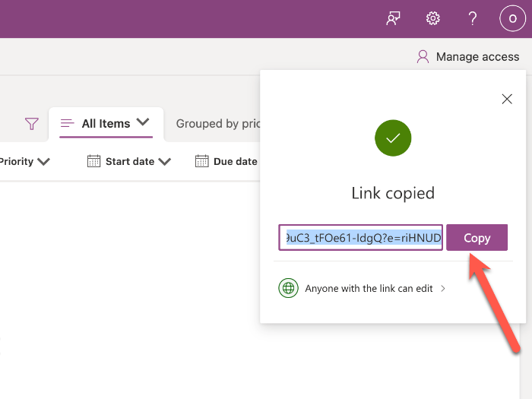Click the Due date column header
Viewport: 532px width, 399px height.
pos(235,161)
